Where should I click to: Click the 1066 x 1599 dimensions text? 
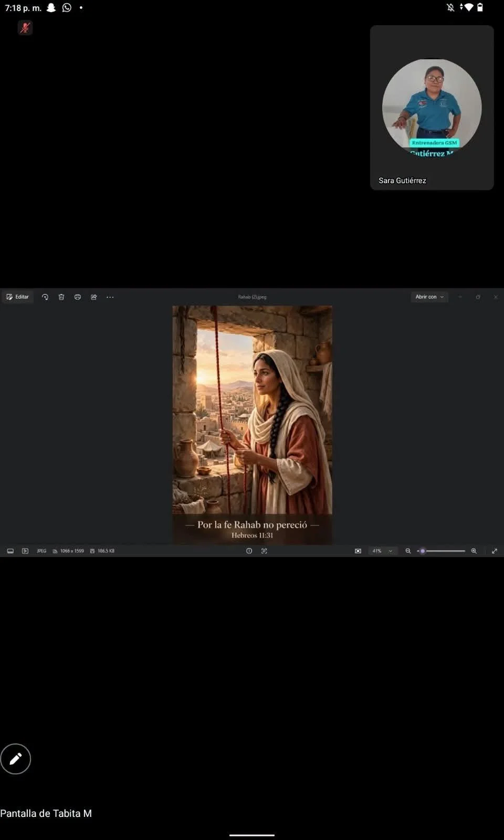72,551
